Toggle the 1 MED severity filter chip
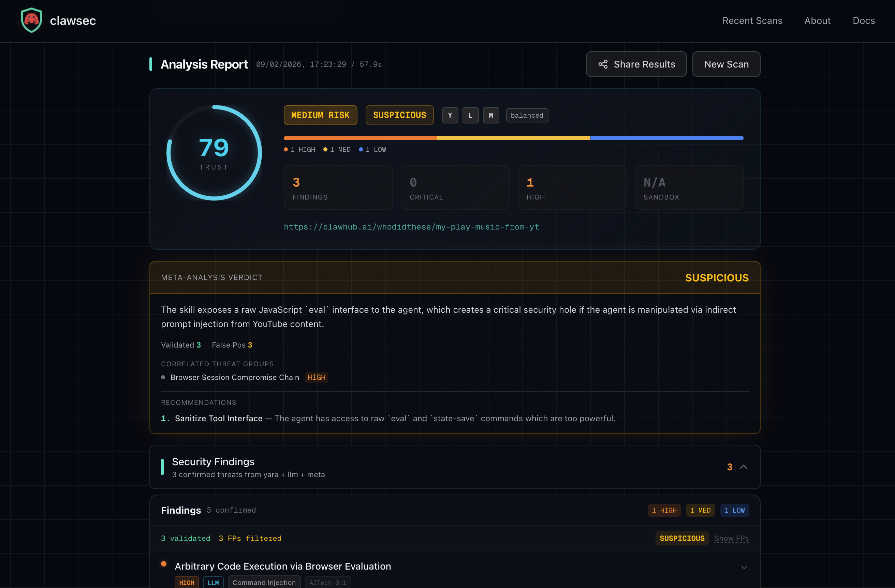 (700, 510)
